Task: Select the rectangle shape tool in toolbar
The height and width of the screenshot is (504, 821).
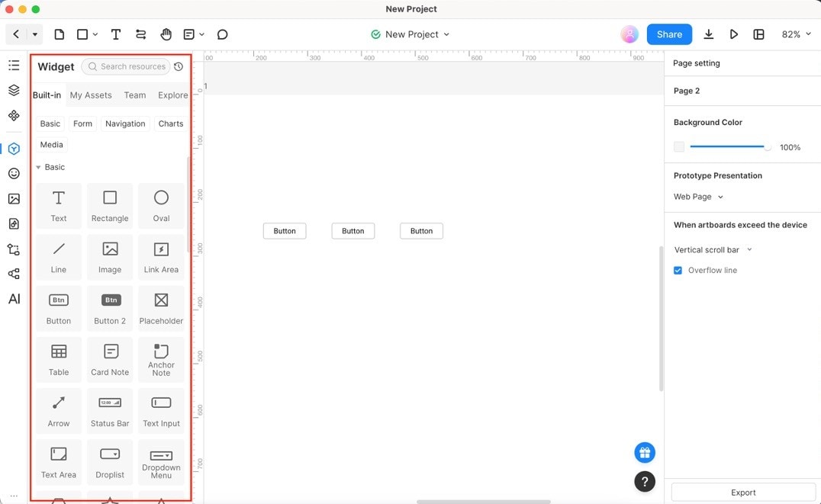Action: point(82,34)
